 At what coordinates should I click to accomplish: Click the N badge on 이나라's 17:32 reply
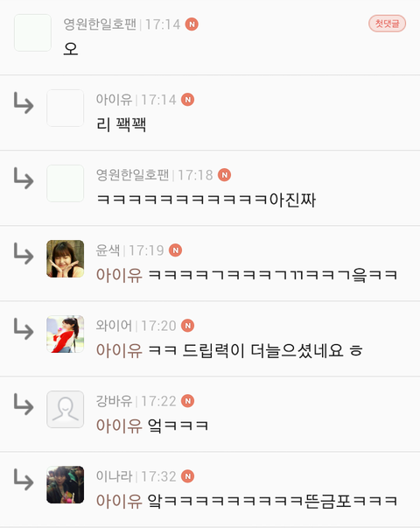click(x=188, y=476)
